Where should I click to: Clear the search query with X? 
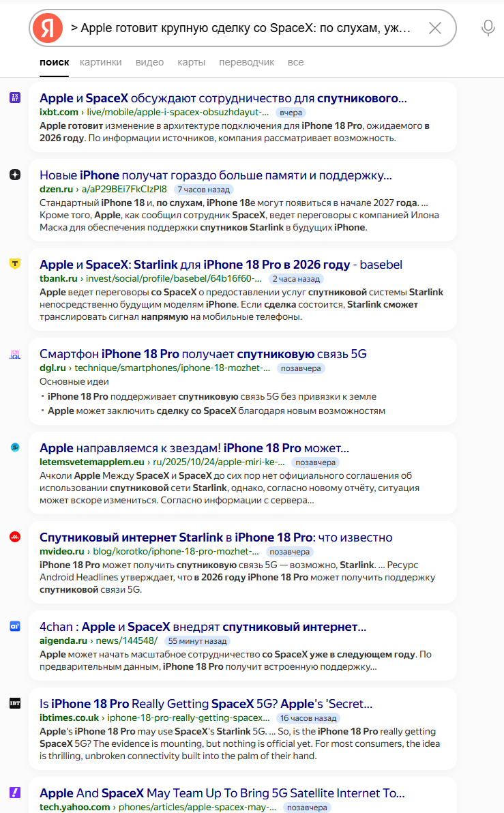tap(434, 28)
